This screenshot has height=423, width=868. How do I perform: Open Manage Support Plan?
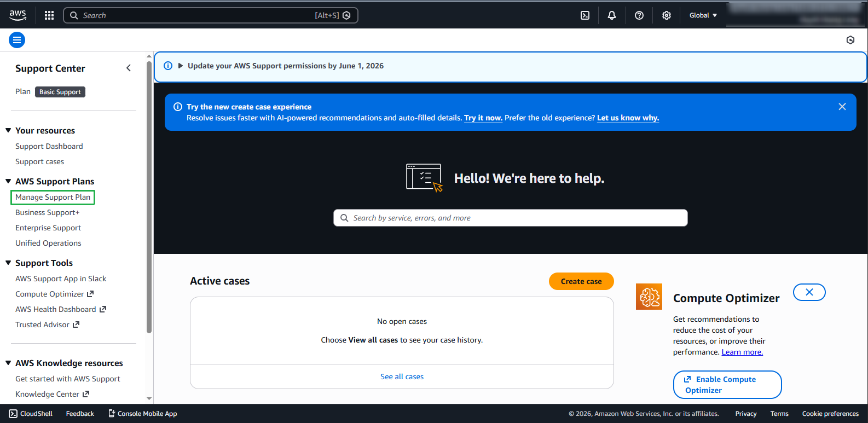(x=53, y=197)
